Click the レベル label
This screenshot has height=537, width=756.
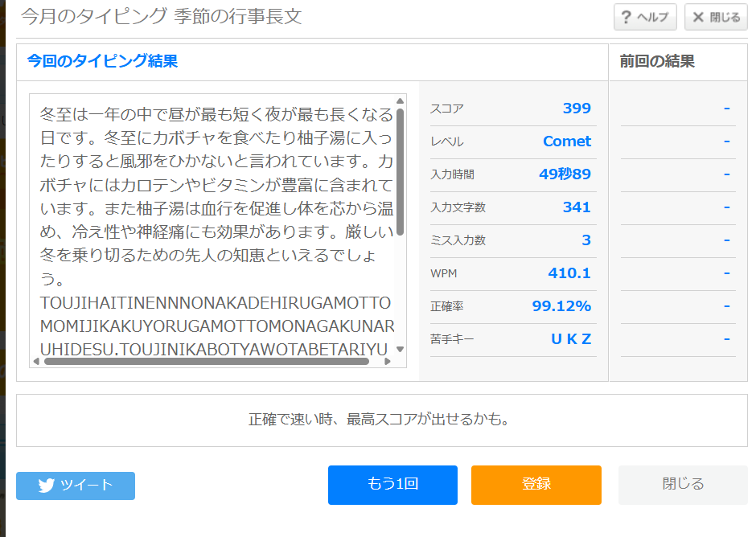click(447, 141)
